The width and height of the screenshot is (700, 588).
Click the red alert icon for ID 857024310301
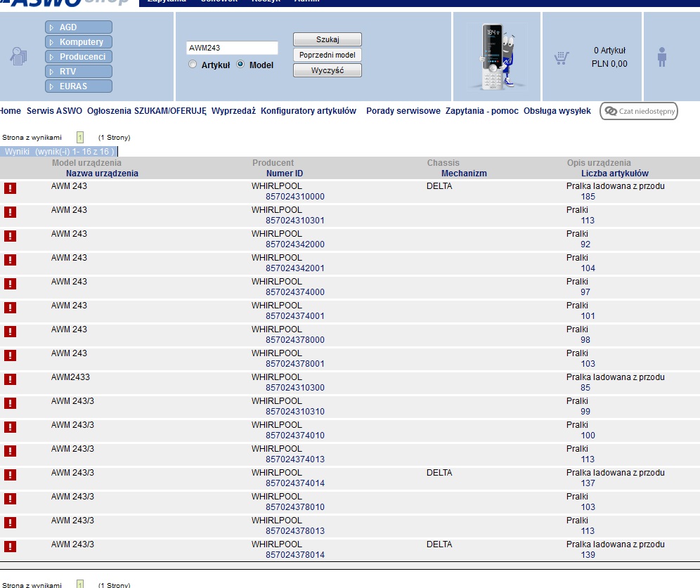(10, 212)
